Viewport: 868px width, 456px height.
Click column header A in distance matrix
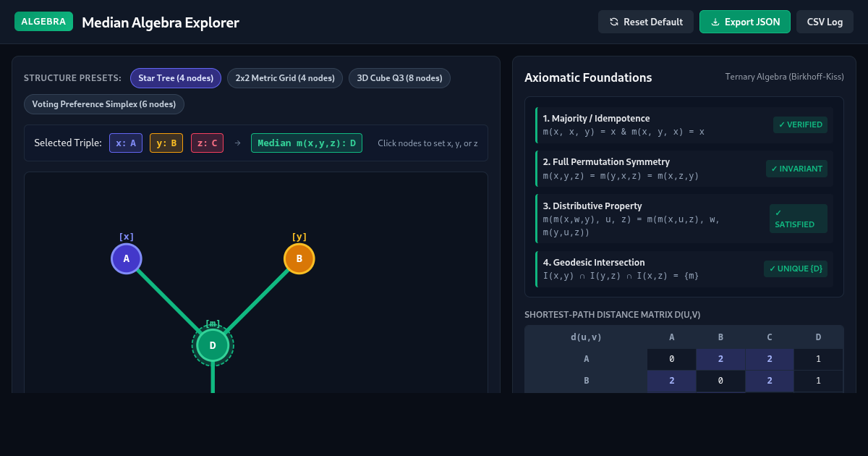[x=671, y=337]
